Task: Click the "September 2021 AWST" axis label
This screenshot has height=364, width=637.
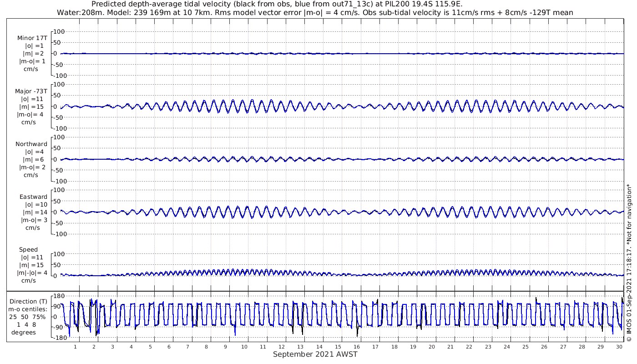Action: (315, 354)
